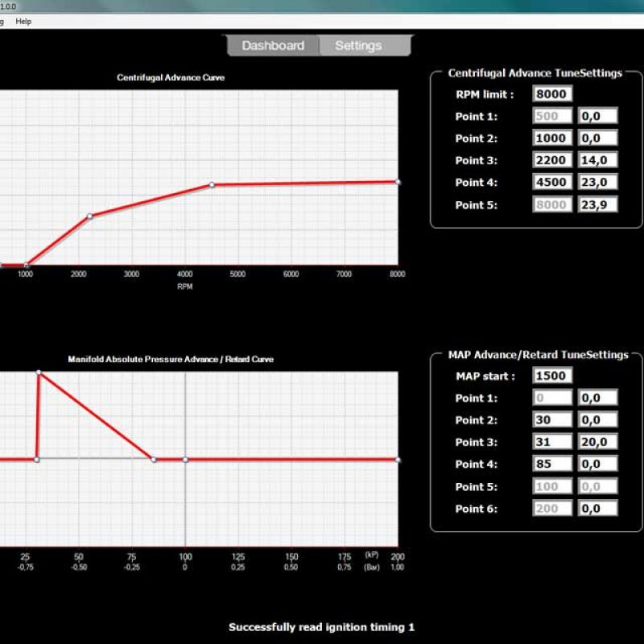Switch to the Dashboard tab
The width and height of the screenshot is (644, 644).
pyautogui.click(x=273, y=46)
